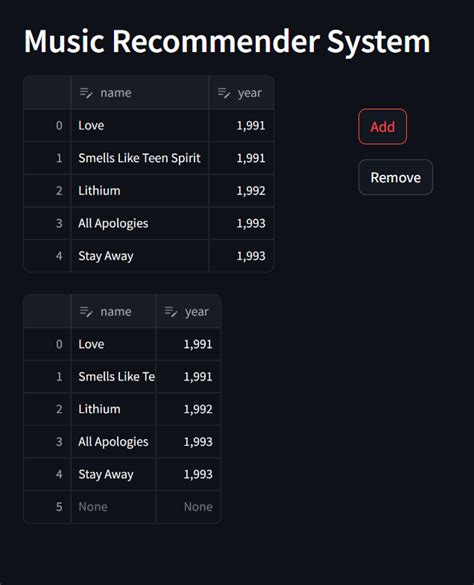Viewport: 474px width, 585px height.
Task: Select row index 0 in the bottom table
Action: pyautogui.click(x=47, y=344)
